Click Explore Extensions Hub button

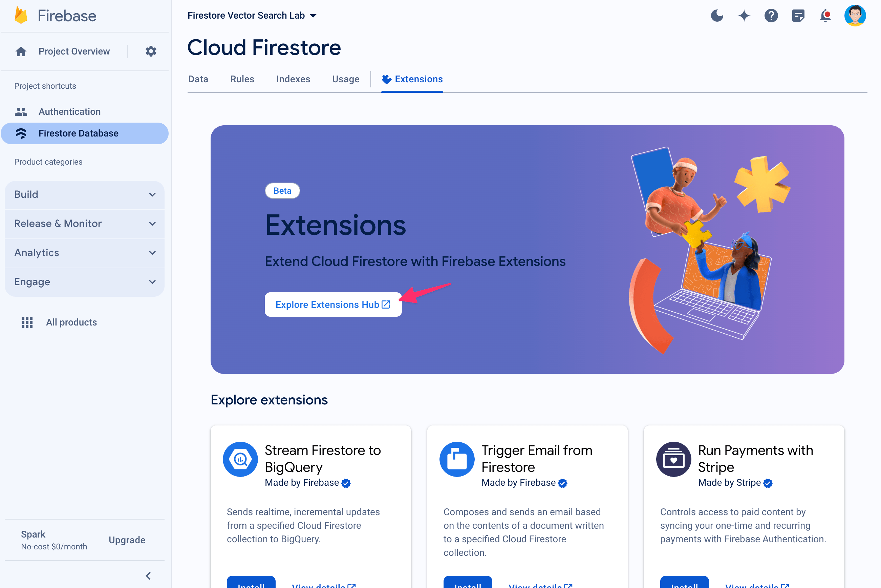(x=332, y=304)
